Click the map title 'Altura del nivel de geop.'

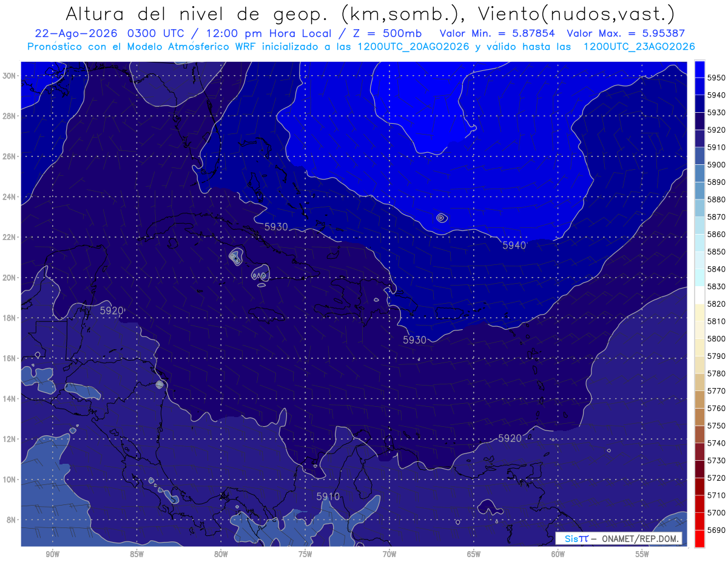click(x=198, y=13)
